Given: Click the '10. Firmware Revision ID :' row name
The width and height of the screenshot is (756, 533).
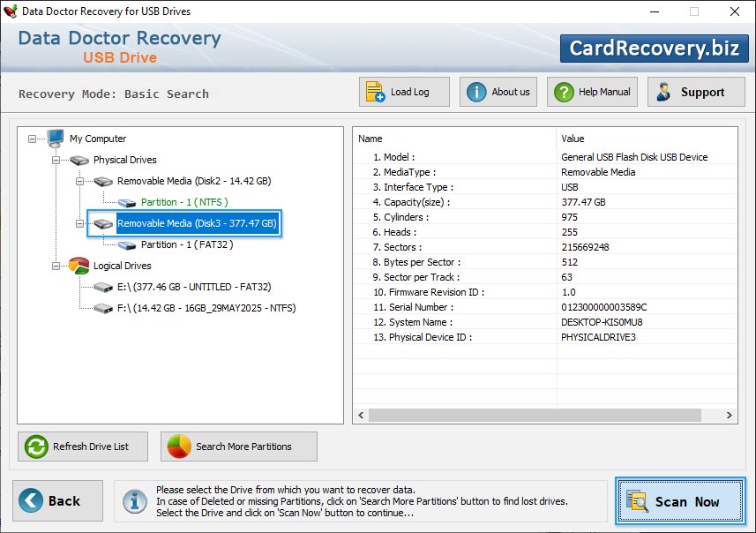Looking at the screenshot, I should click(x=429, y=292).
